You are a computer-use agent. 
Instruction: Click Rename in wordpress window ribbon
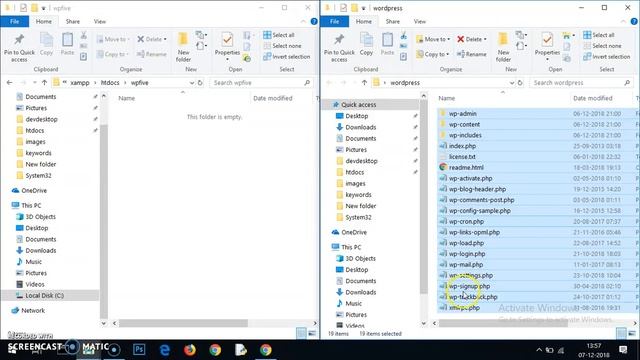pyautogui.click(x=471, y=54)
